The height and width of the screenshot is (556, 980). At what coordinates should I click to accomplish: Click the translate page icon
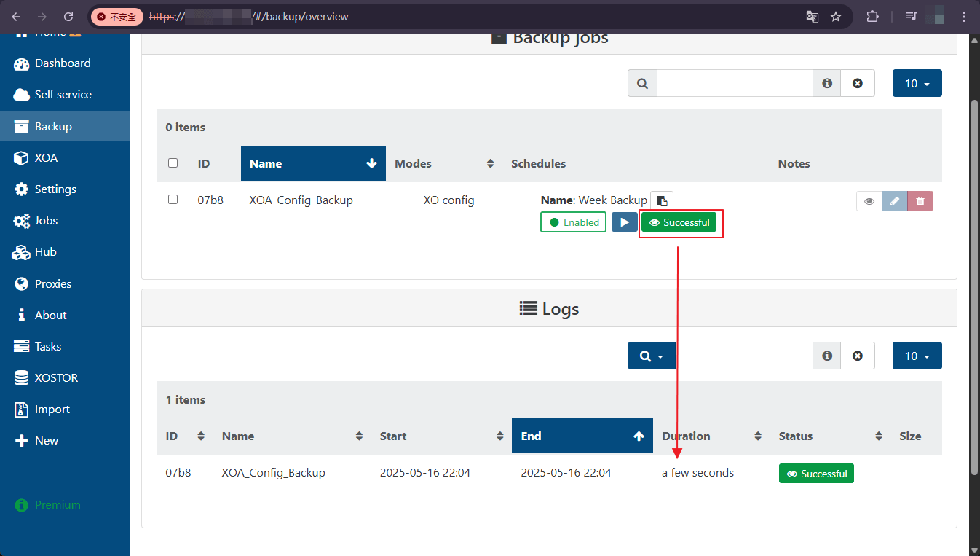(813, 16)
